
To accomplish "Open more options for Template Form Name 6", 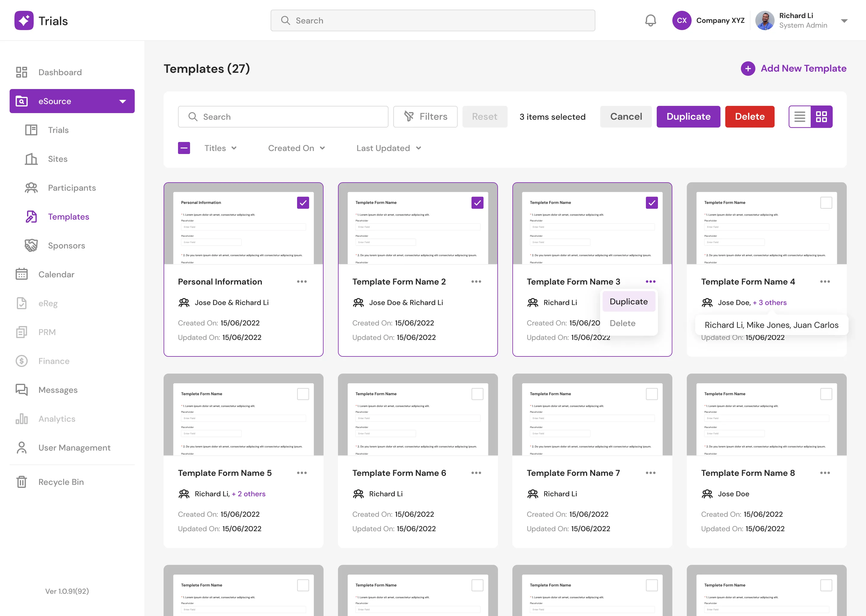I will (x=476, y=473).
